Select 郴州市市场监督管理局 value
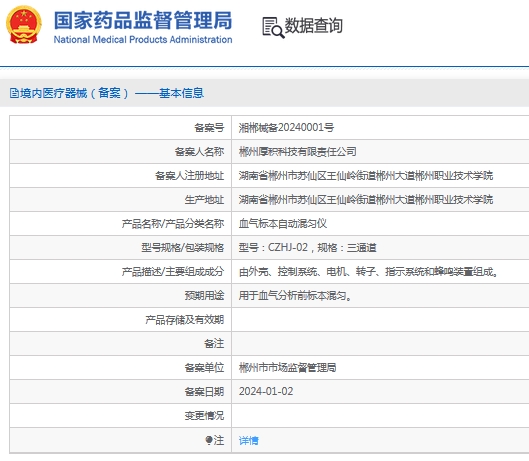This screenshot has height=461, width=529. tap(287, 367)
